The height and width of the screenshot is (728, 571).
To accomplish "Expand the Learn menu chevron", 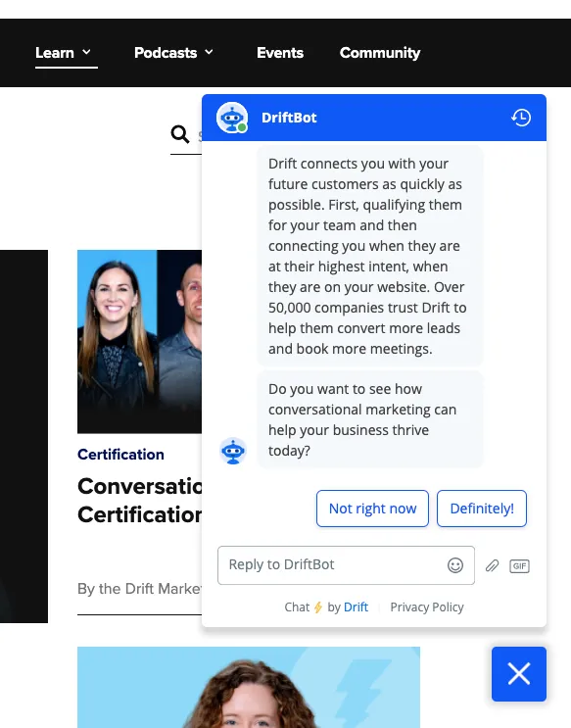I will [86, 52].
